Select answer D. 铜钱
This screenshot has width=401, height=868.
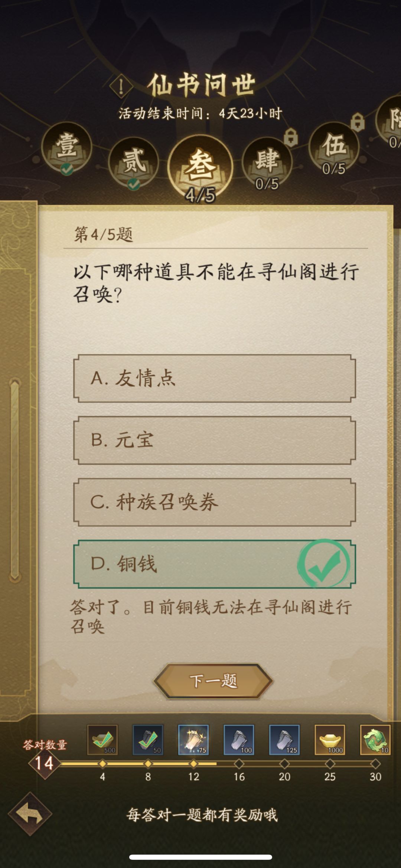tap(214, 564)
